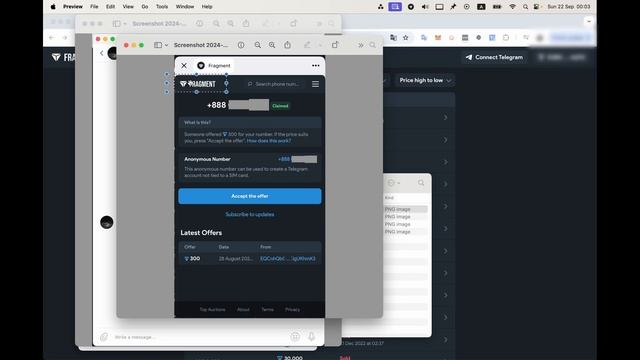Click info icon in rear faded Preview window

[x=200, y=24]
